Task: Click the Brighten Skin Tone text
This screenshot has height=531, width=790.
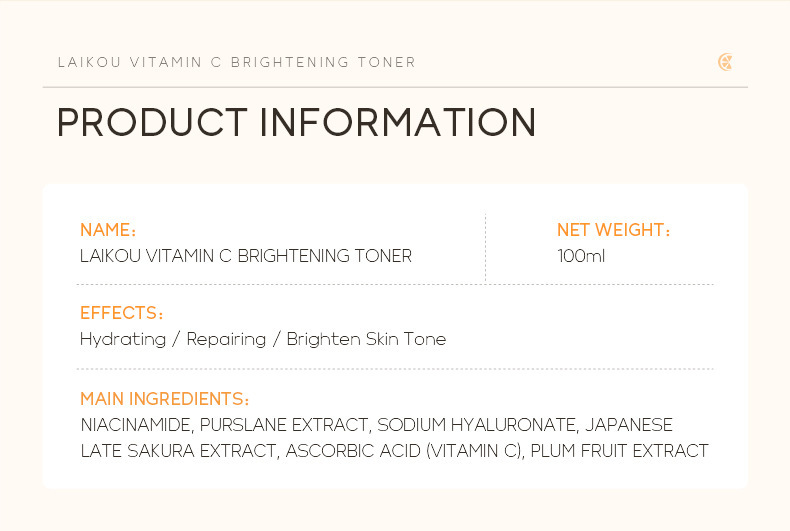Action: click(x=366, y=339)
